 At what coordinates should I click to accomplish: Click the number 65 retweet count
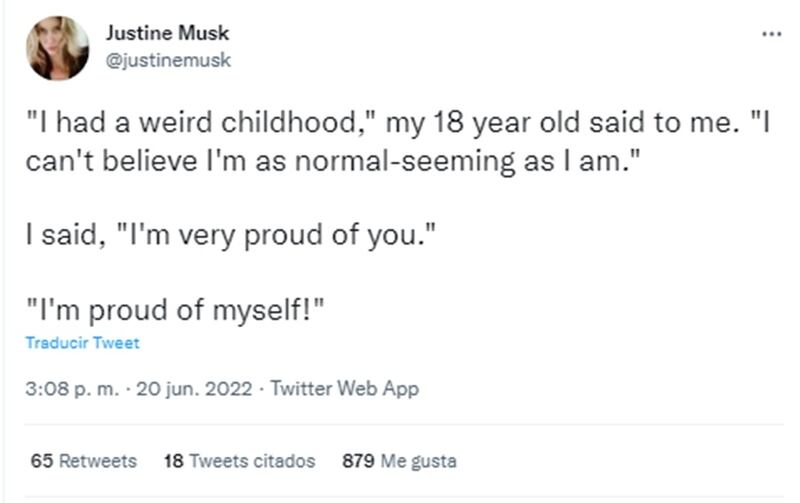point(42,461)
